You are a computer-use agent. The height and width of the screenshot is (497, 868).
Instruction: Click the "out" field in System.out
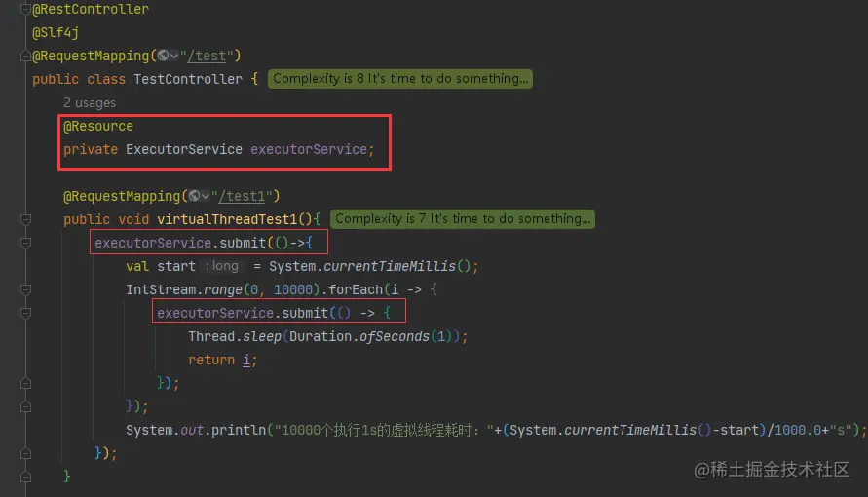tap(192, 430)
